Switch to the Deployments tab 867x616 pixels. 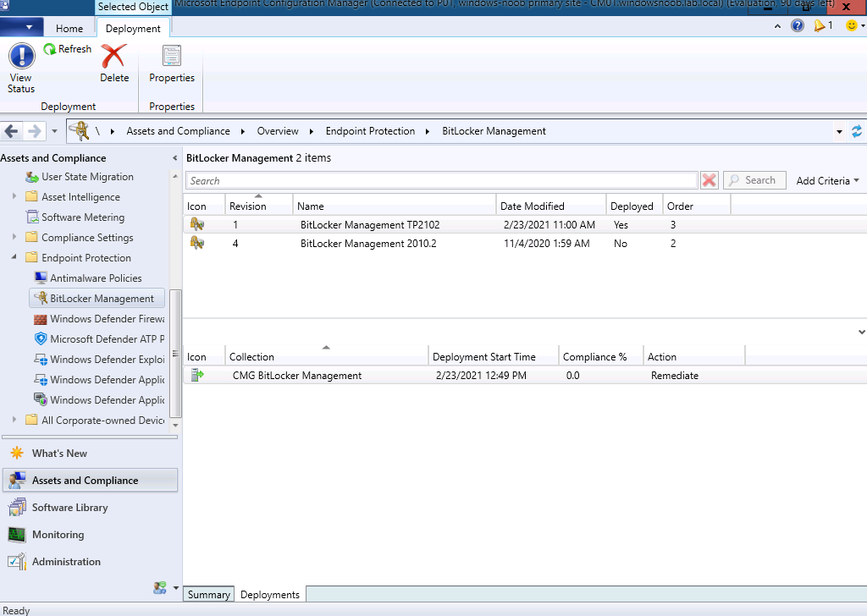[270, 595]
